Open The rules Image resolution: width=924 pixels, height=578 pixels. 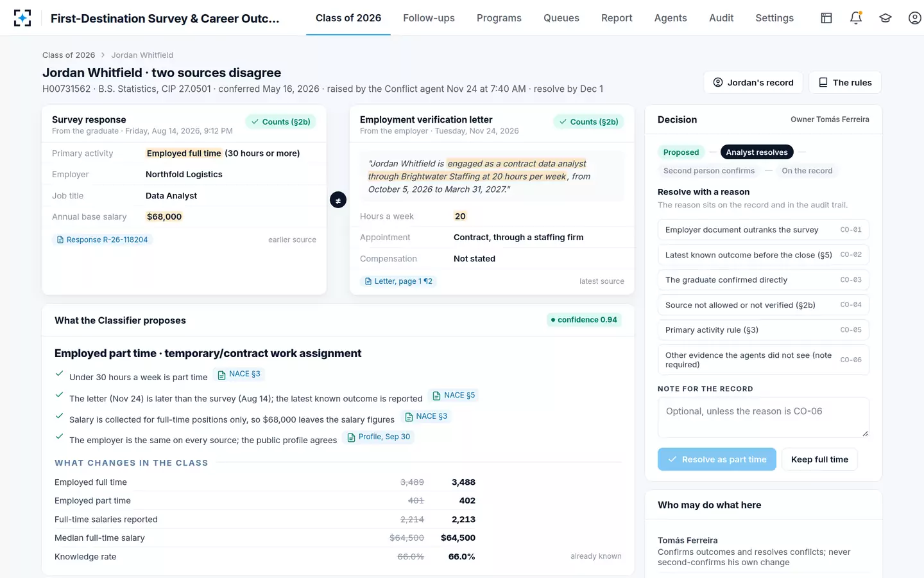(x=845, y=82)
